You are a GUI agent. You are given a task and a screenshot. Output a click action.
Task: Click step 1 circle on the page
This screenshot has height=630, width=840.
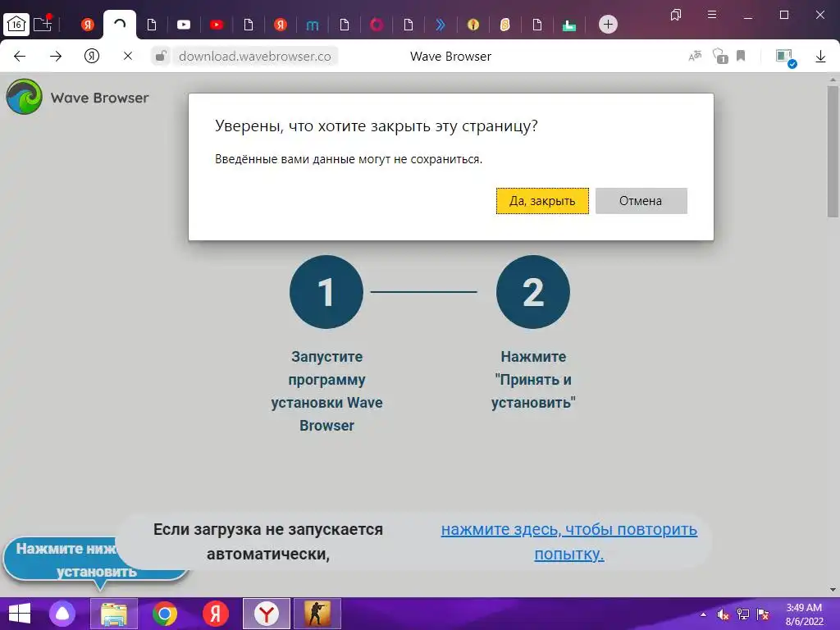coord(326,292)
